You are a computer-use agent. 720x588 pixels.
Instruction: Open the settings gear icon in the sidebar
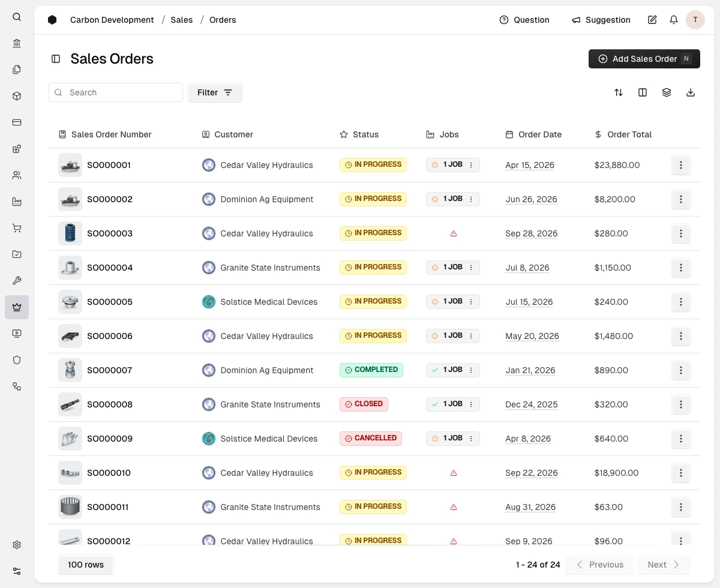tap(17, 545)
